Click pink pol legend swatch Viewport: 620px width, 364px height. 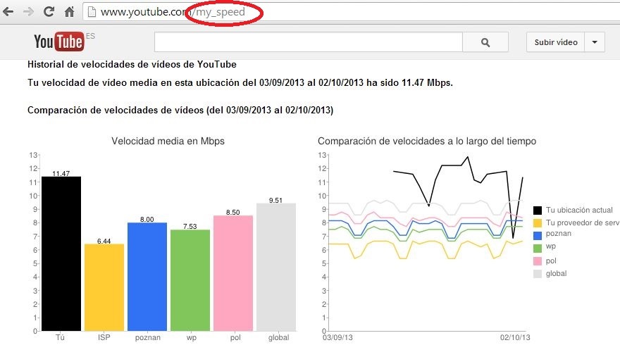click(x=538, y=261)
